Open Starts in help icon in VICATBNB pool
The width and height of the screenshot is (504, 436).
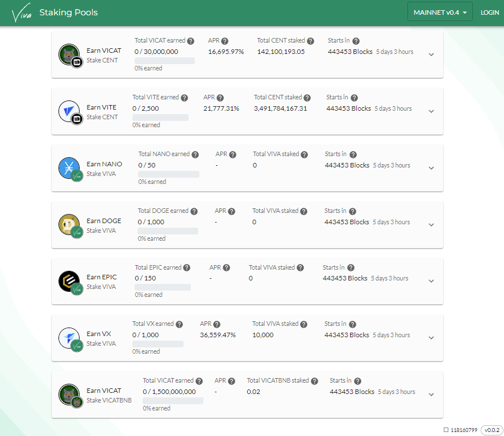tap(357, 381)
